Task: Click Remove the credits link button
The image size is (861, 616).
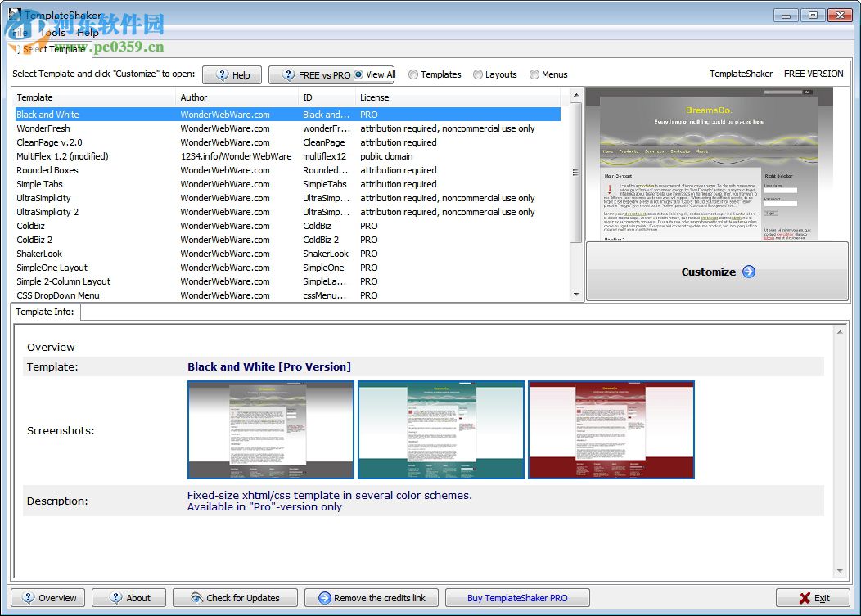Action: click(371, 598)
